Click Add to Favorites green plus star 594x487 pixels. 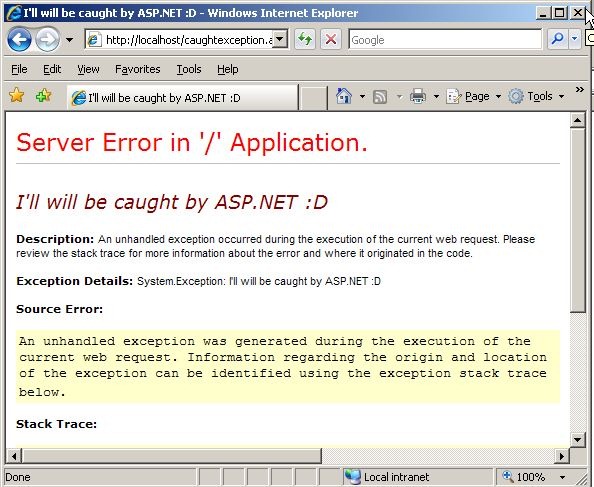coord(44,96)
